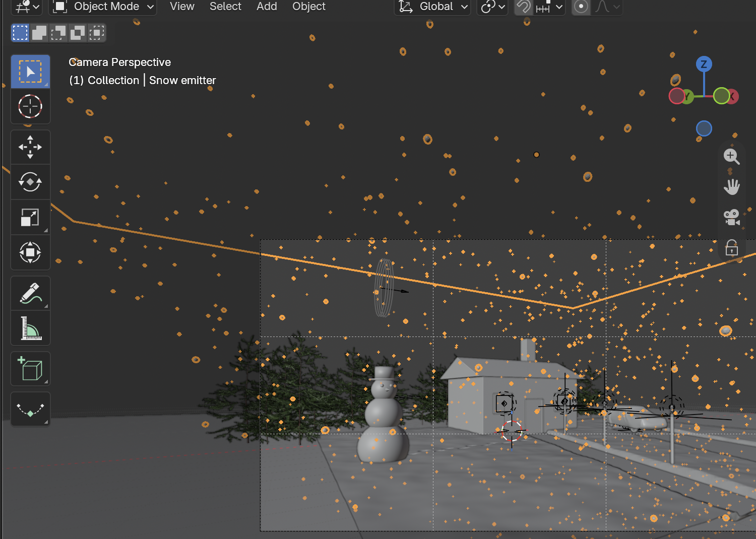Open the editor type dropdown
The height and width of the screenshot is (539, 756).
[27, 7]
